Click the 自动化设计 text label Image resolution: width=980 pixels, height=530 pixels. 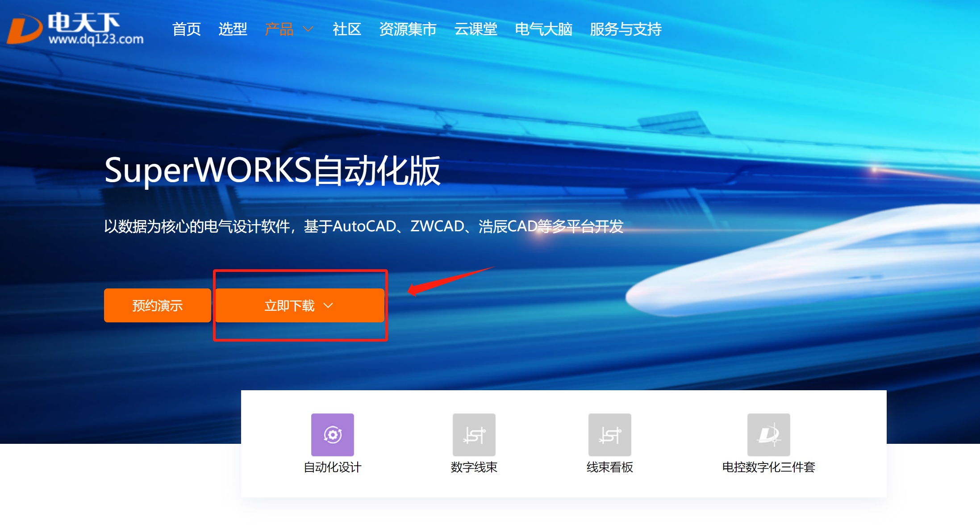pyautogui.click(x=332, y=467)
